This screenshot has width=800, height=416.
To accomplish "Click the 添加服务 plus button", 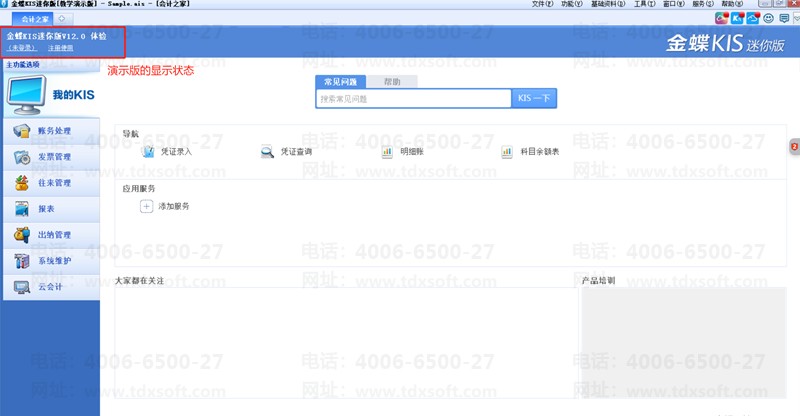I will (x=146, y=206).
